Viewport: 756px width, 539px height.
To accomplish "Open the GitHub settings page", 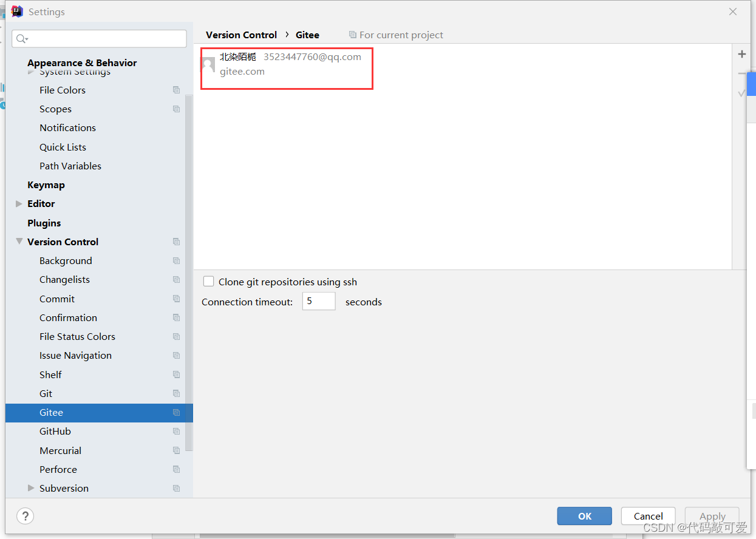I will tap(55, 432).
